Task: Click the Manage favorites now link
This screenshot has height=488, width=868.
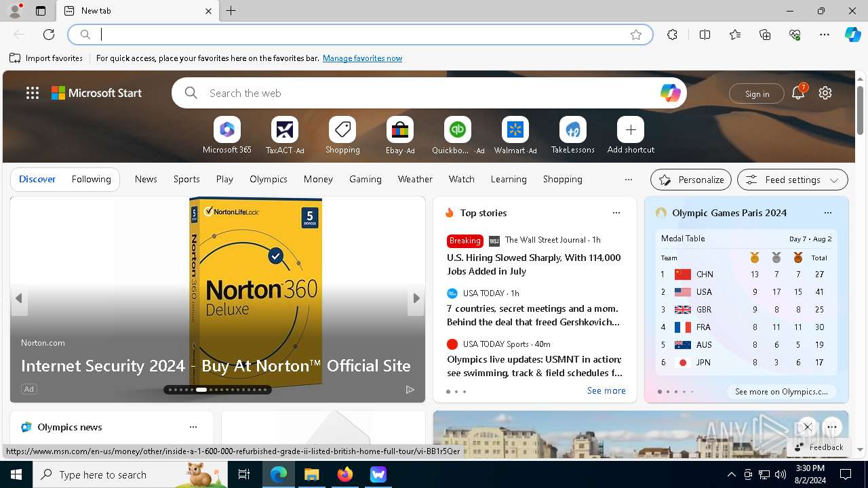Action: coord(362,58)
